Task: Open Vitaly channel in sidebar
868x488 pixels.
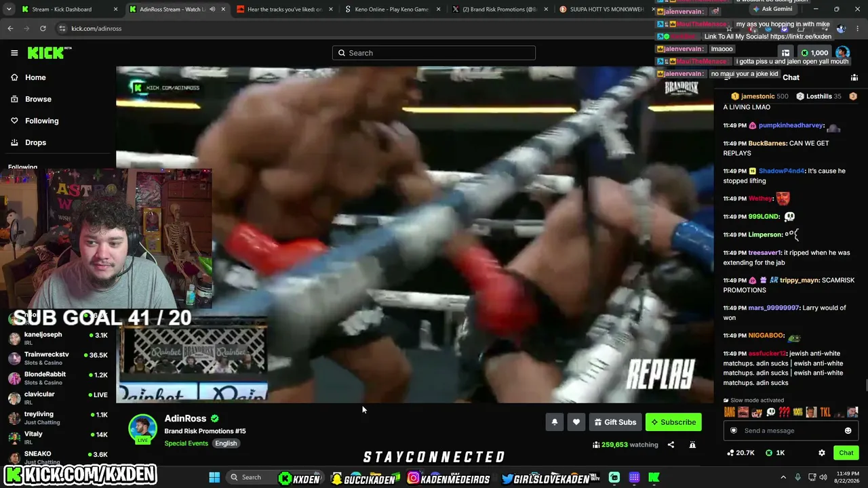Action: coord(58,438)
